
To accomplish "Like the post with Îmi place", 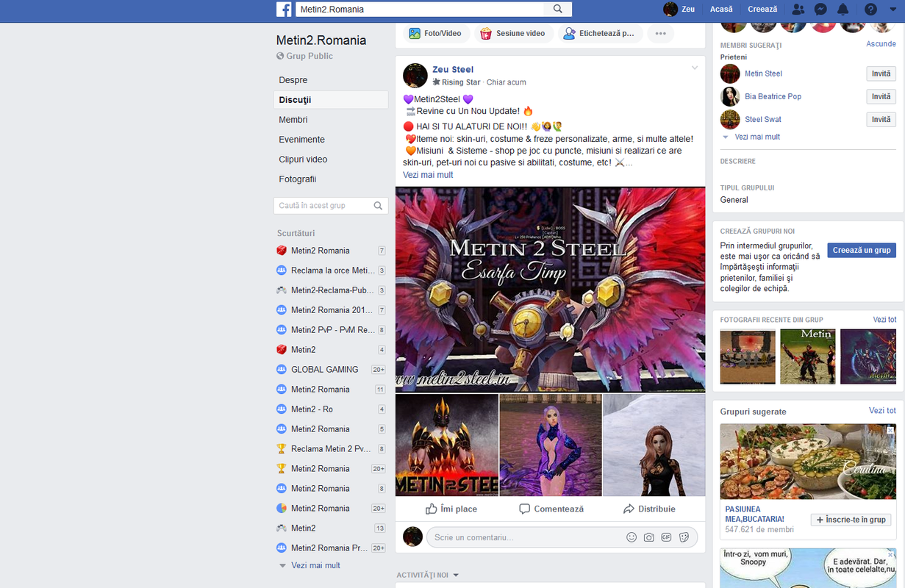I will point(451,509).
